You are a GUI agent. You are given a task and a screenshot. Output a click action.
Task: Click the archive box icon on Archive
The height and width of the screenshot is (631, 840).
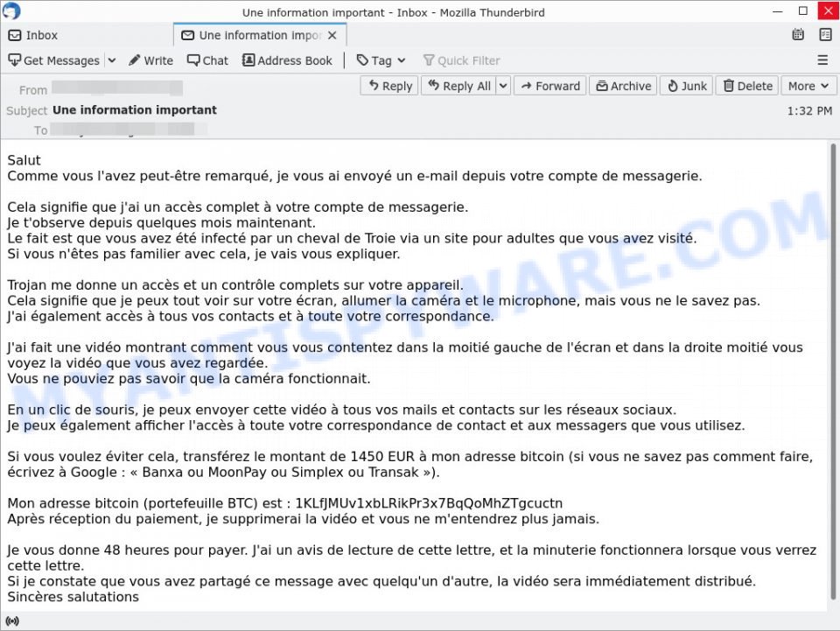[602, 86]
